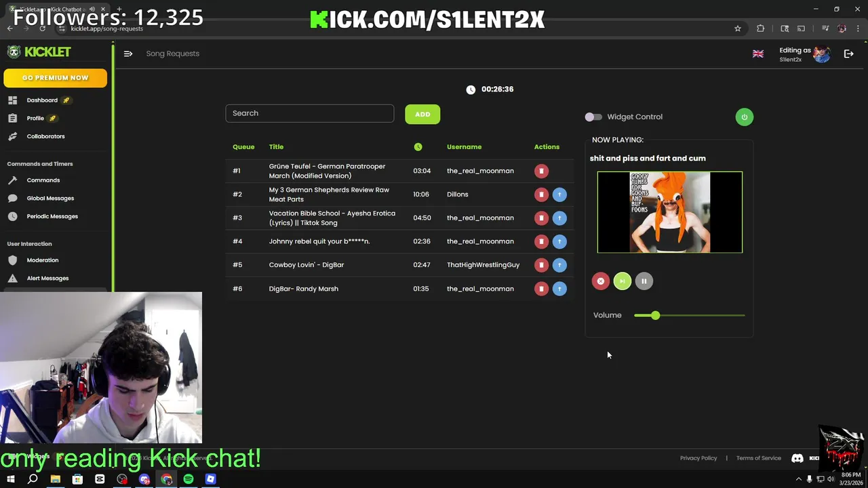Open Spotify from taskbar
The height and width of the screenshot is (488, 868).
pos(189,479)
